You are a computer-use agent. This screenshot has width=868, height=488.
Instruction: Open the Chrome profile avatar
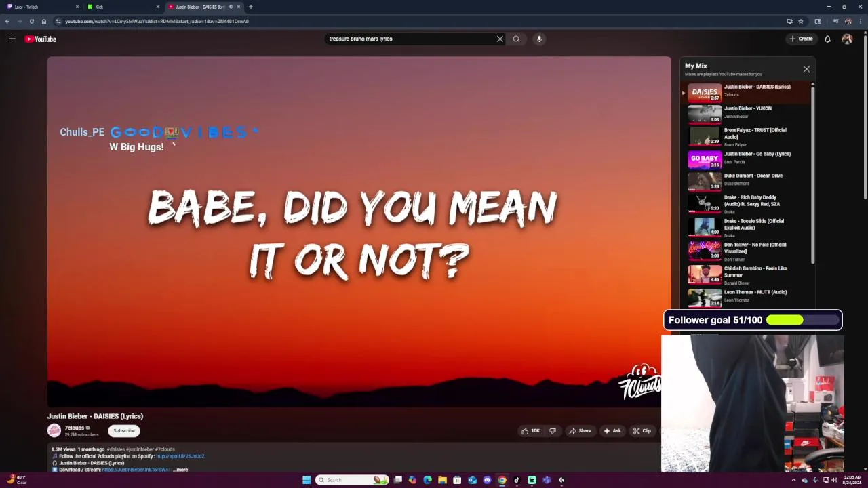click(848, 21)
